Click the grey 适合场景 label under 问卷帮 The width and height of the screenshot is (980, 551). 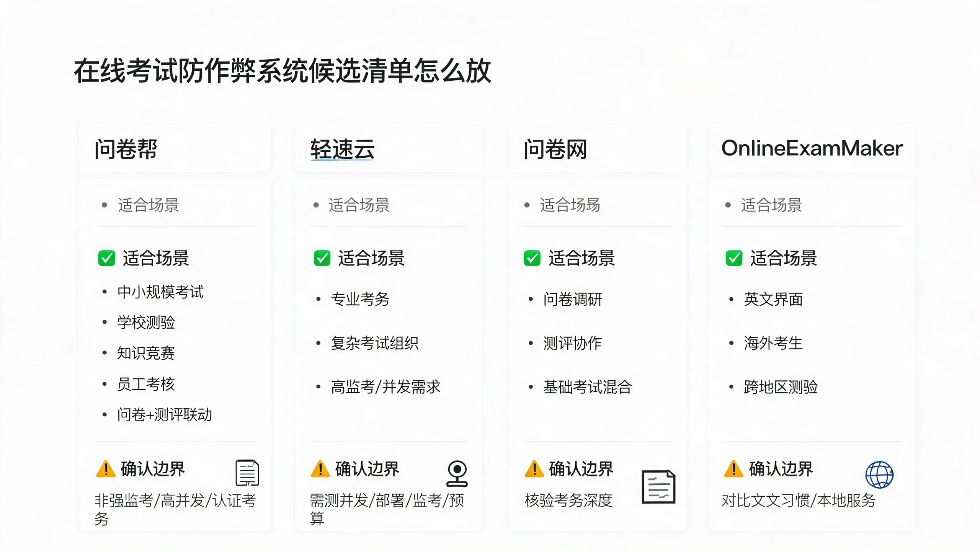[x=149, y=205]
